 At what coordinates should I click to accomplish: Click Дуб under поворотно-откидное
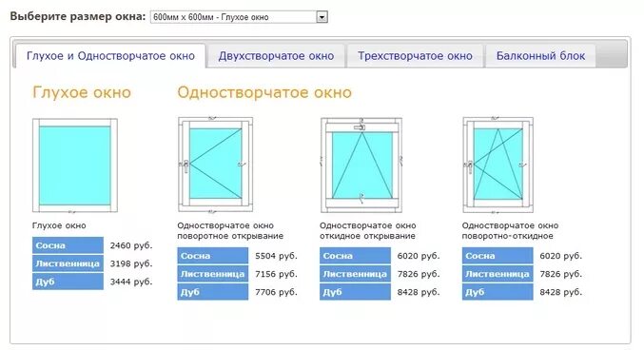tap(498, 292)
